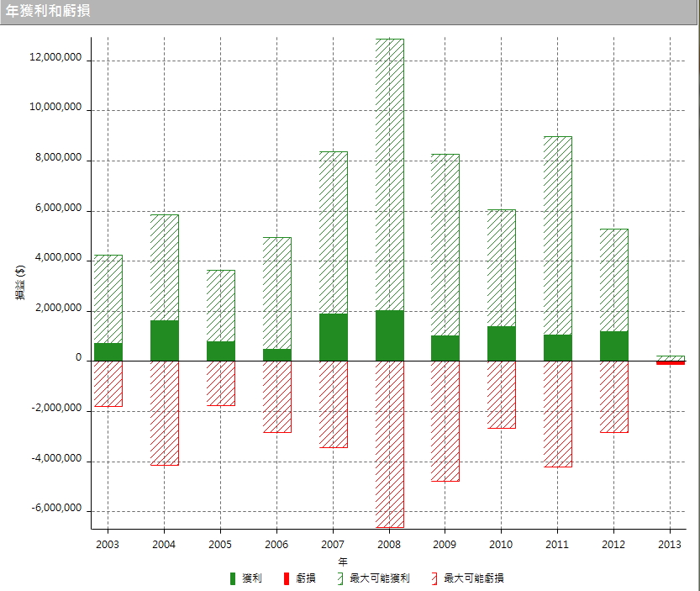The image size is (700, 591).
Task: Click the hatched green maximum profit bar for 2009
Action: point(445,245)
